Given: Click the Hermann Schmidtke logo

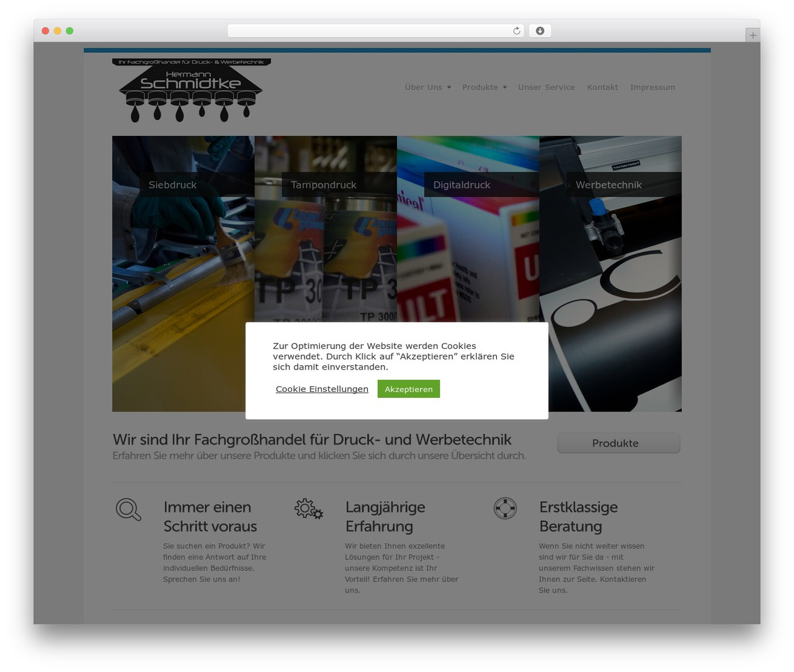Looking at the screenshot, I should pyautogui.click(x=191, y=90).
